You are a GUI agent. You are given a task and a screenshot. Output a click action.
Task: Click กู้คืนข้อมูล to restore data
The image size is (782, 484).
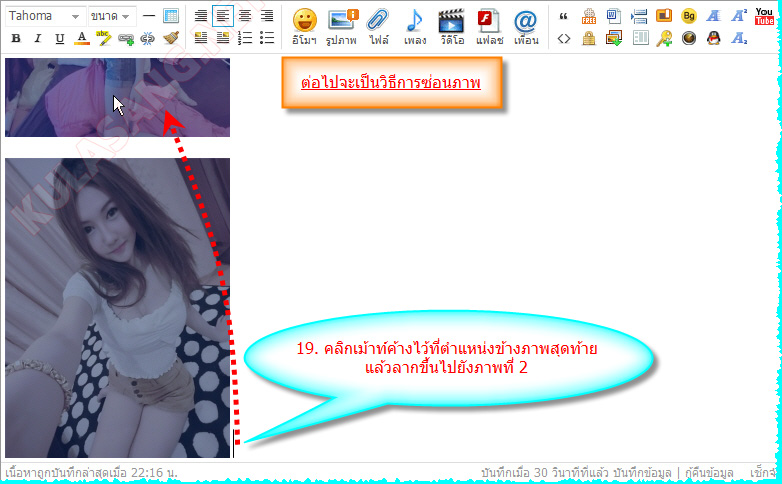tap(709, 473)
